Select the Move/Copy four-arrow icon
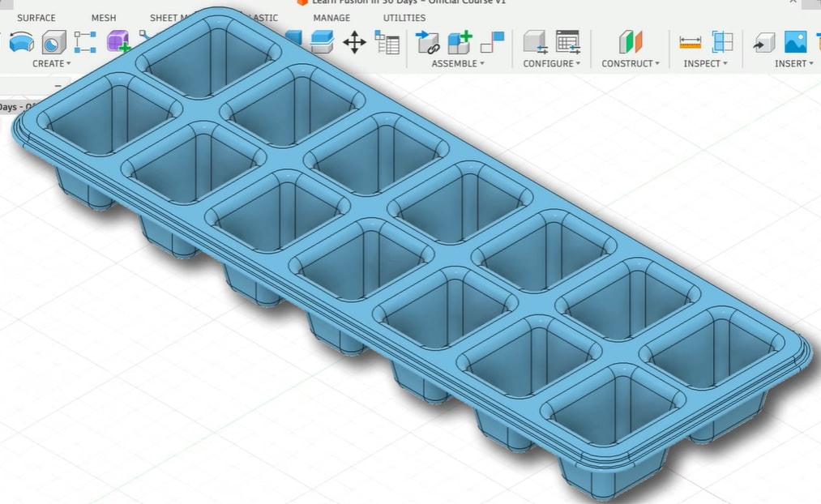Screen dimensions: 821x504 [x=354, y=42]
